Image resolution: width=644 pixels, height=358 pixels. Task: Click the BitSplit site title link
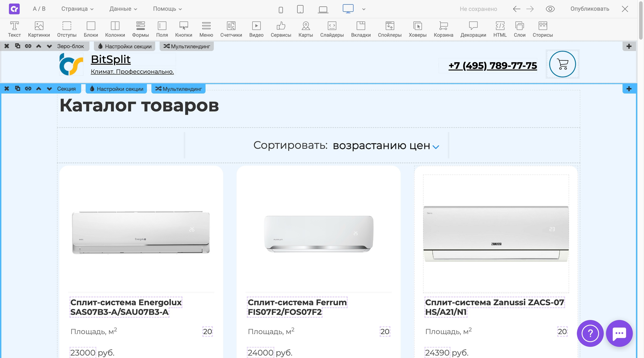point(111,59)
